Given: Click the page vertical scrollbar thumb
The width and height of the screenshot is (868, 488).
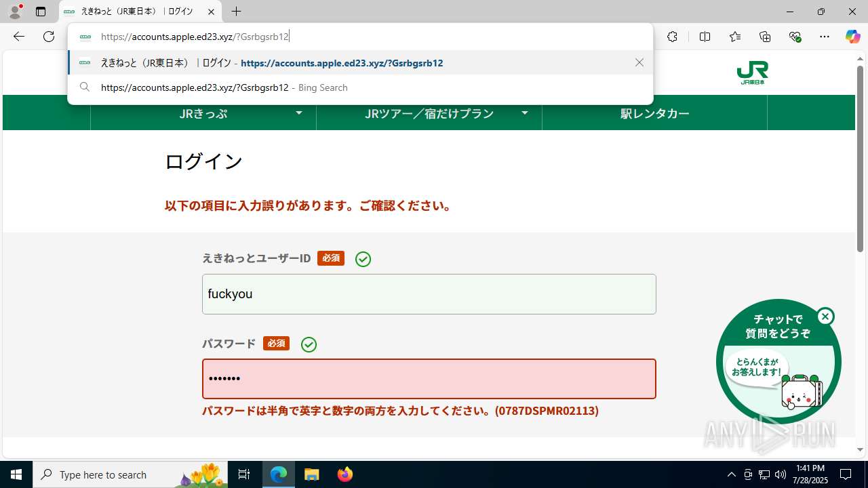Looking at the screenshot, I should 860,159.
